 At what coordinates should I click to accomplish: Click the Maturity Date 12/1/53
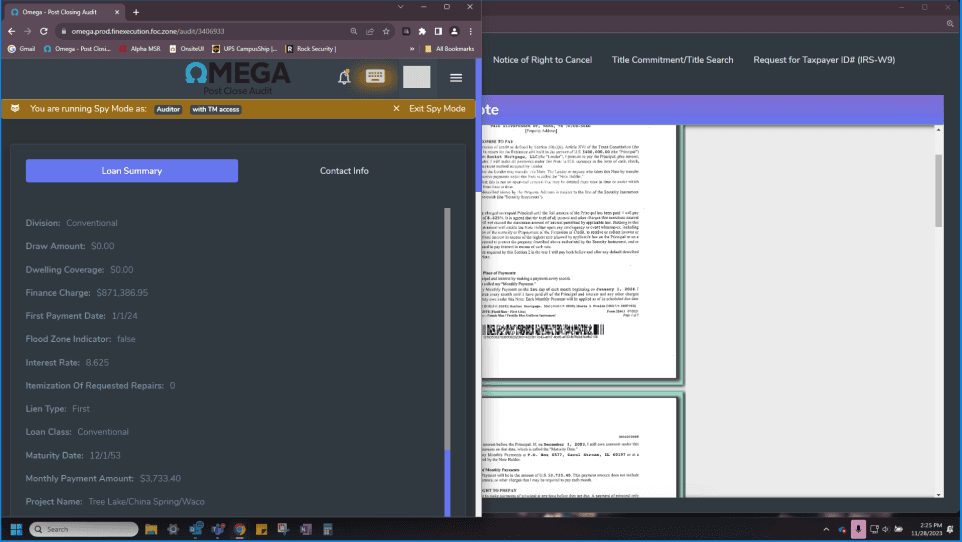(x=105, y=455)
